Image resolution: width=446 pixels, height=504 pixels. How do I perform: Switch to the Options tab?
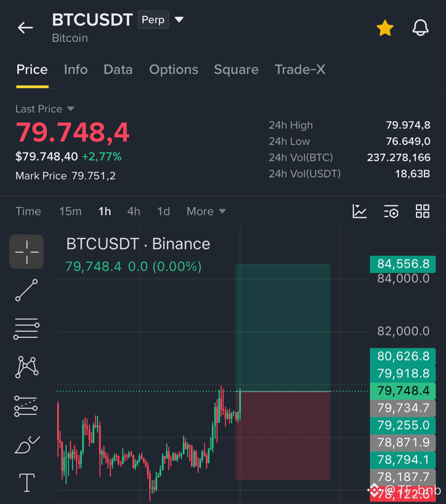coord(173,70)
